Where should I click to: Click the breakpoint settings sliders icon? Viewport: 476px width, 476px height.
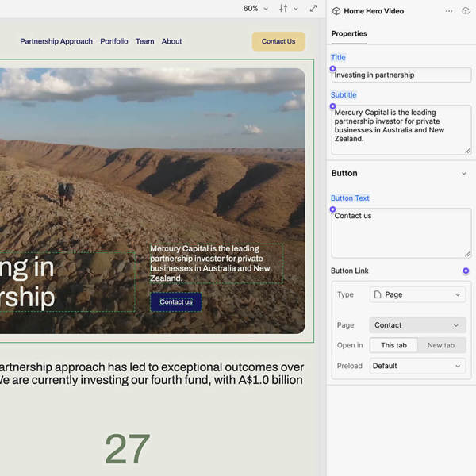click(283, 9)
